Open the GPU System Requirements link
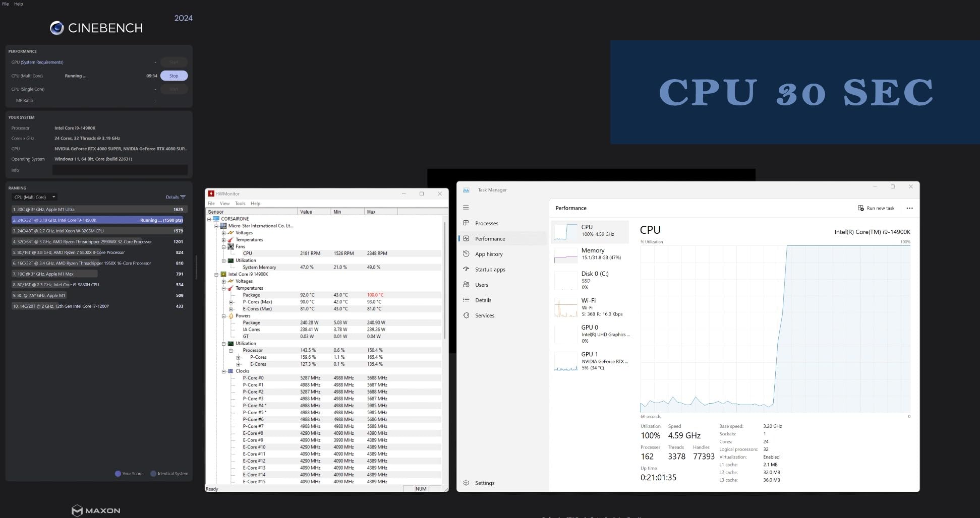The width and height of the screenshot is (980, 518). (42, 62)
